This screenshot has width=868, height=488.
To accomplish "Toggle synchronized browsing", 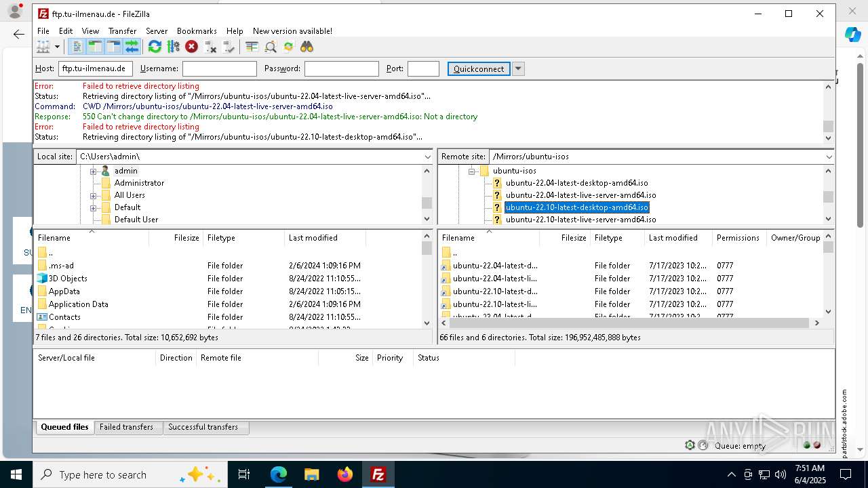I will pos(289,47).
